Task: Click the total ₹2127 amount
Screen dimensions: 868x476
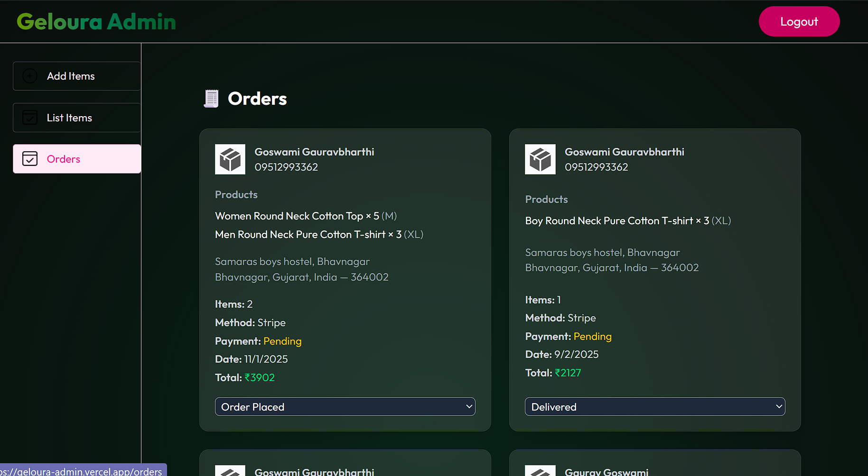Action: coord(568,373)
